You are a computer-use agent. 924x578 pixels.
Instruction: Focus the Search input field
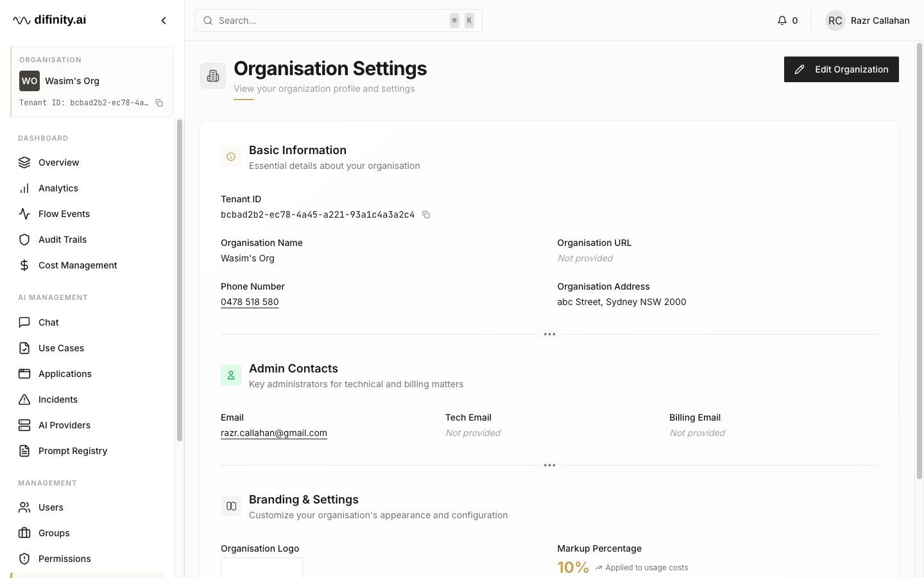[x=339, y=21]
